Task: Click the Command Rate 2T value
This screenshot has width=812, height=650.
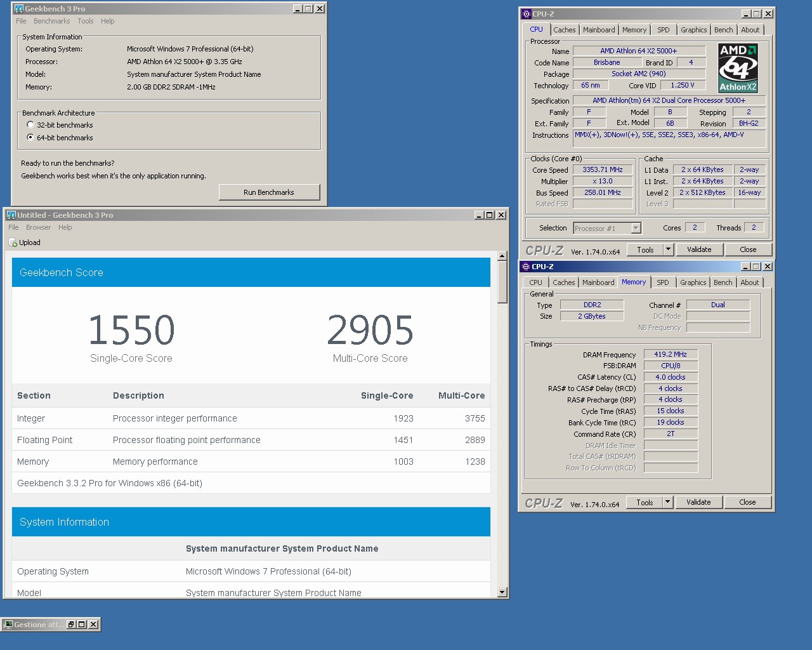Action: point(671,434)
